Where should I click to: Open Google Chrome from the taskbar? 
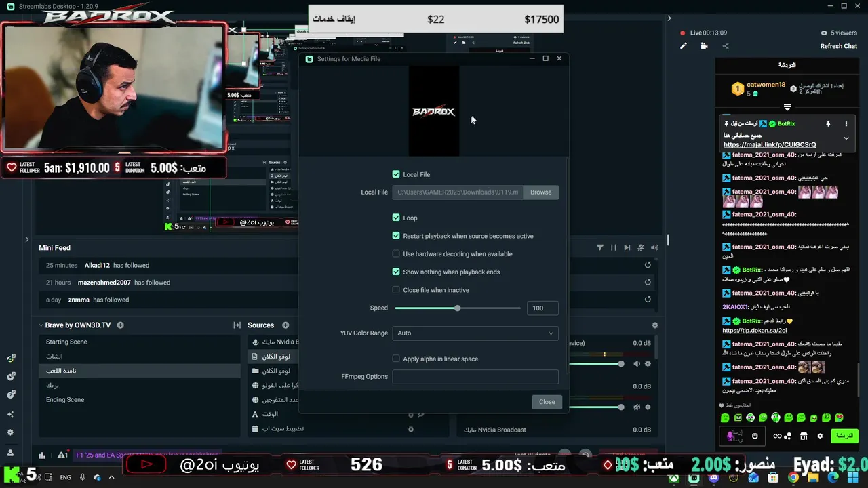793,477
